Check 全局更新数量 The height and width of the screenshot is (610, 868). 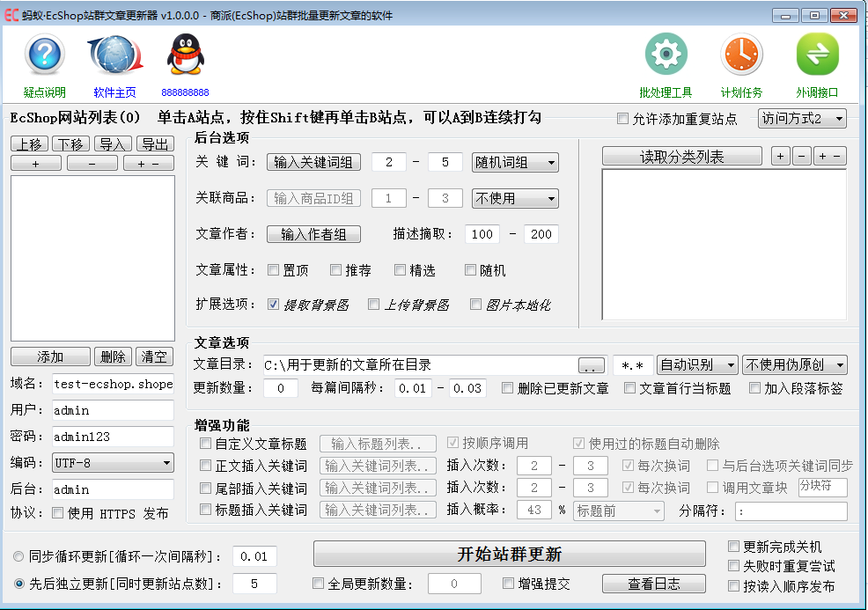point(318,584)
